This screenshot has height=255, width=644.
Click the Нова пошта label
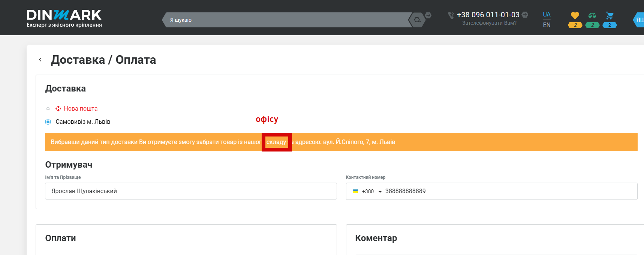point(81,108)
